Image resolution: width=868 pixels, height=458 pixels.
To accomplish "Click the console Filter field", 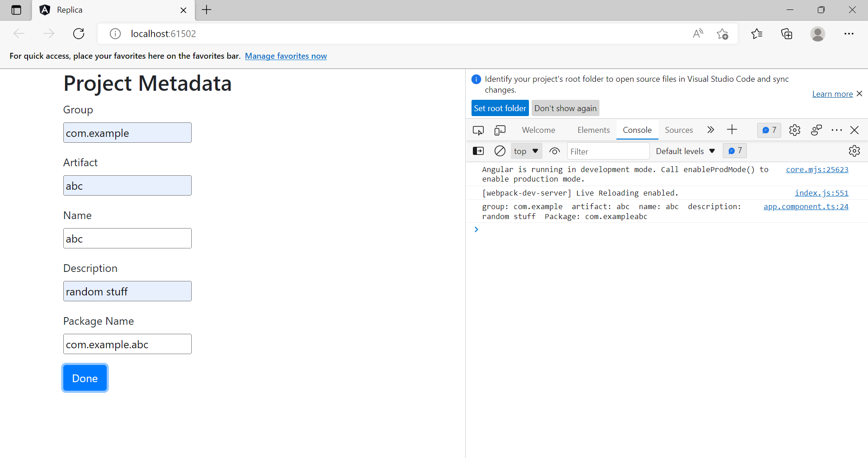I will coord(608,151).
